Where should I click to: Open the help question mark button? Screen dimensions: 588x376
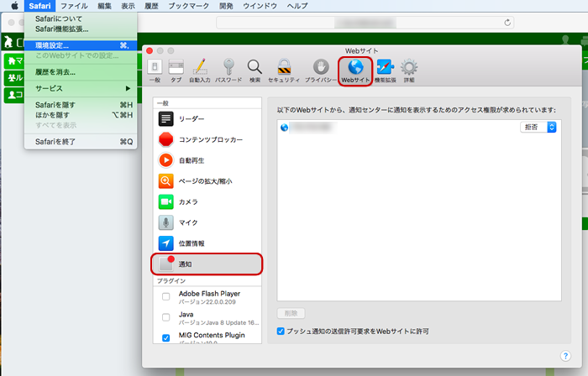(x=565, y=356)
